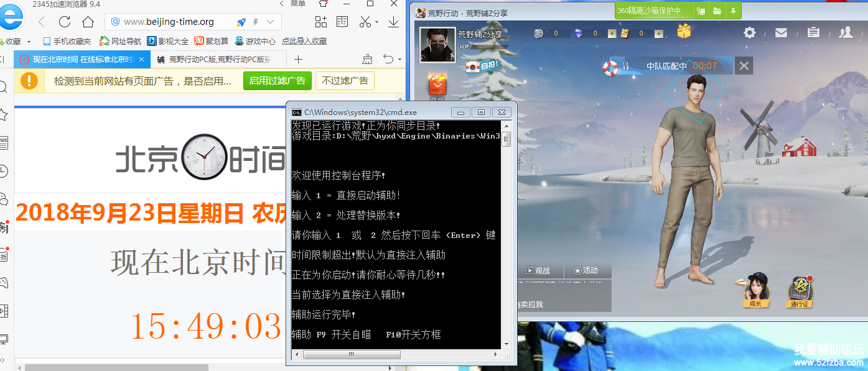Screen dimensions: 868x371
Task: Open 手机收藏夹 bookmark
Action: coord(67,41)
